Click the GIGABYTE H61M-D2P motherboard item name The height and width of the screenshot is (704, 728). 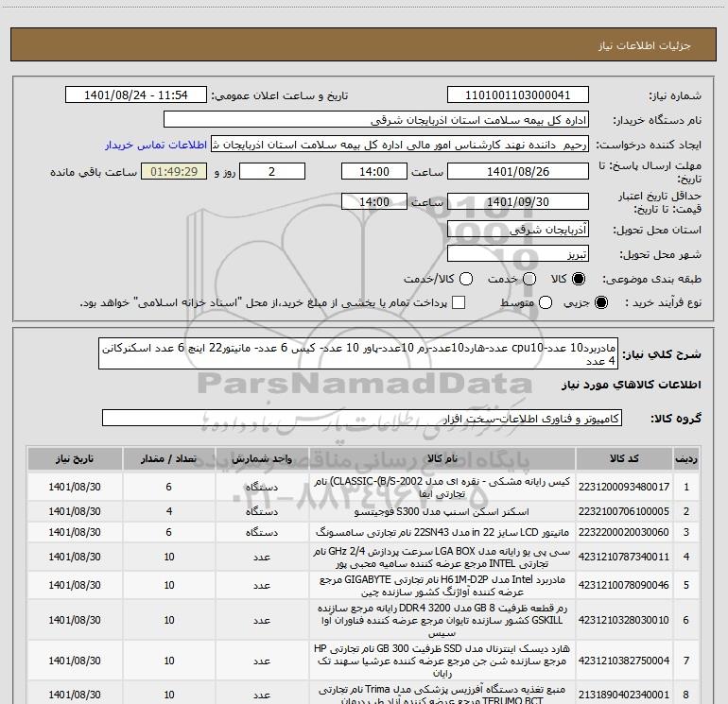[442, 586]
